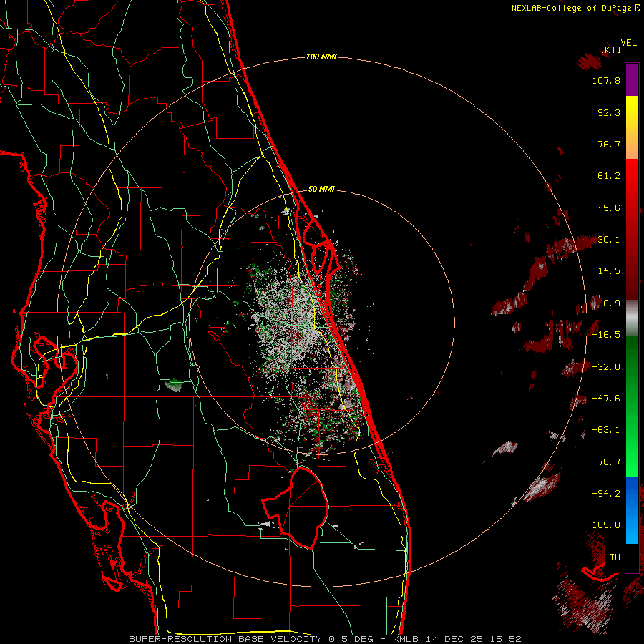Click the -63.1 velocity scale value
Image resolution: width=644 pixels, height=644 pixels.
(606, 429)
